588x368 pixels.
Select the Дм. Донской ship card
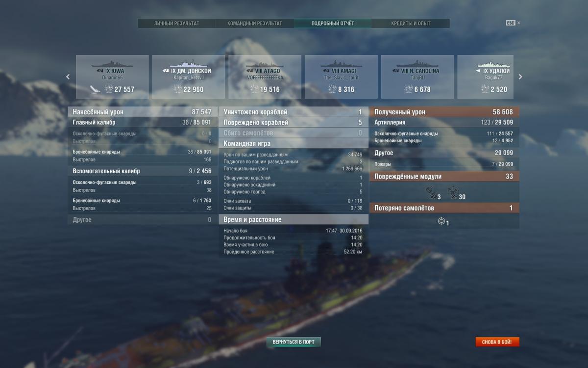pyautogui.click(x=188, y=77)
